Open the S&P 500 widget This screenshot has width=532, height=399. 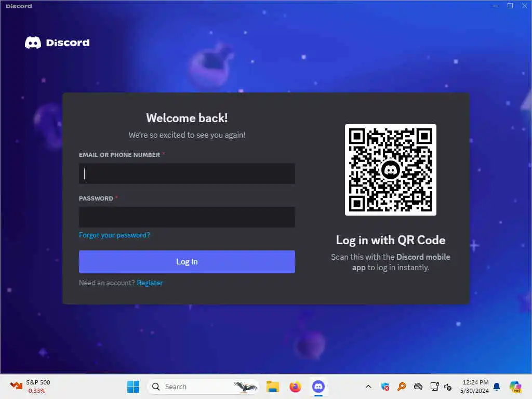(x=31, y=387)
